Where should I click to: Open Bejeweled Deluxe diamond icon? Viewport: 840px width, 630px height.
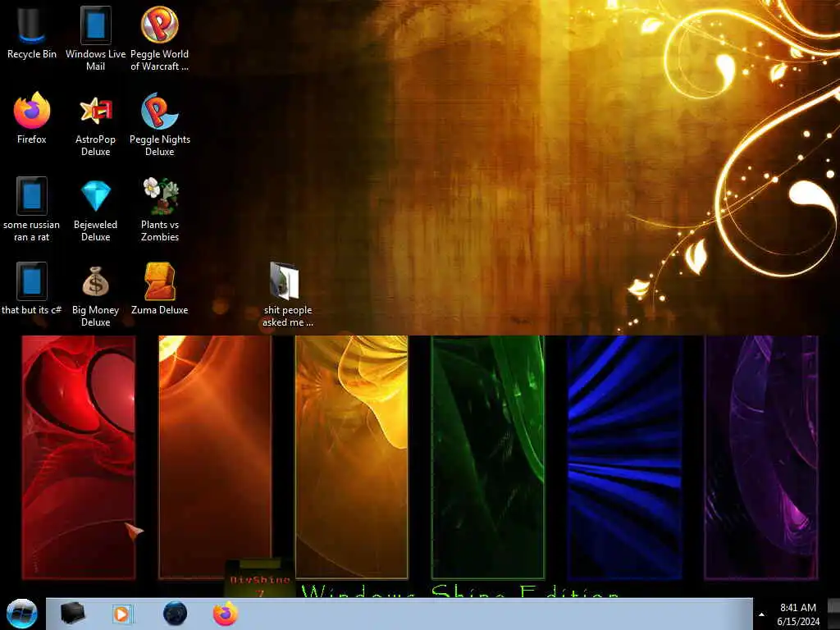point(95,209)
